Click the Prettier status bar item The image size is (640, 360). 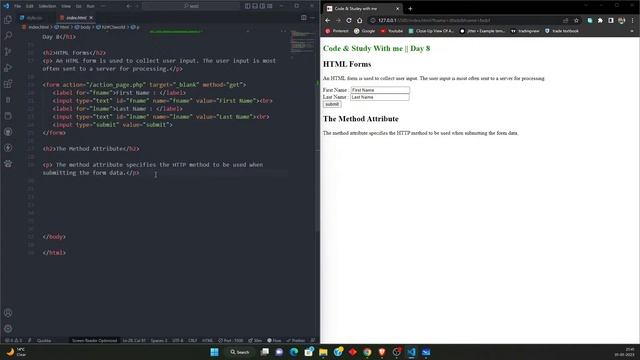click(296, 340)
